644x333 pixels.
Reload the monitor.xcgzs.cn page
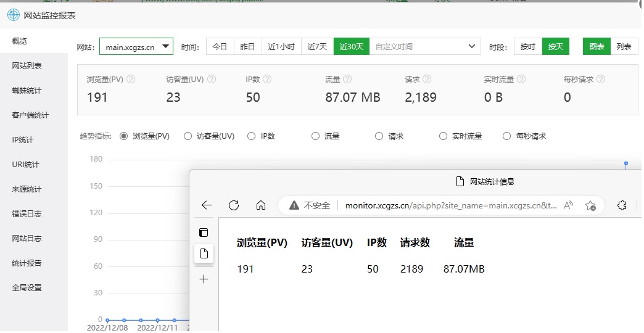point(234,205)
